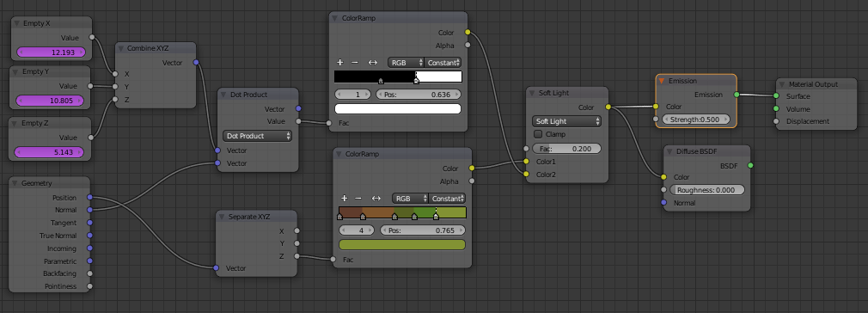Click the Diffuse BSDF Normal input socket
The width and height of the screenshot is (868, 313).
tap(663, 203)
